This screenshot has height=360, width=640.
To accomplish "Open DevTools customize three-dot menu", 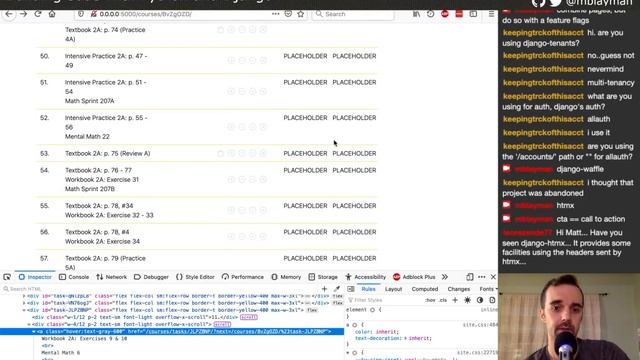I will pyautogui.click(x=482, y=277).
